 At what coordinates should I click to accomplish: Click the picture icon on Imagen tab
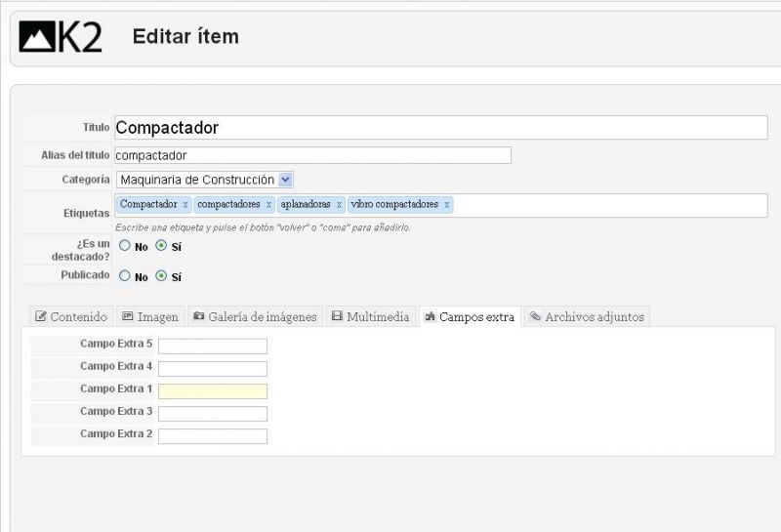128,316
